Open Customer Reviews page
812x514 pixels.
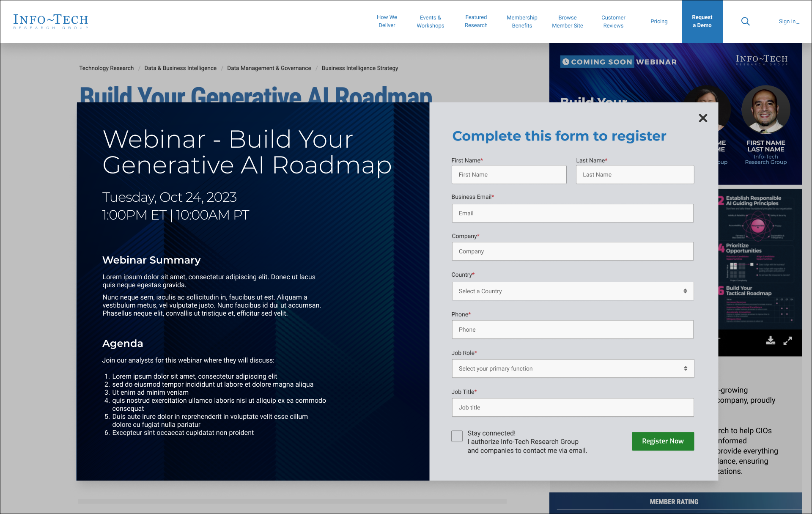[613, 22]
